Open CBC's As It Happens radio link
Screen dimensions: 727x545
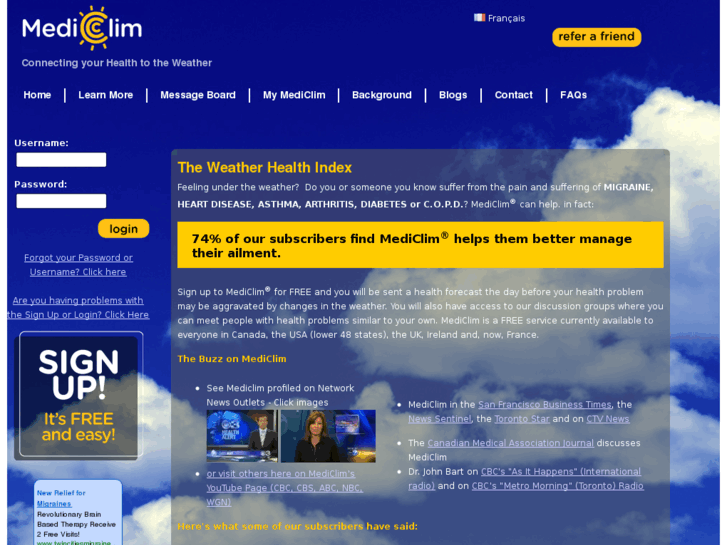(525, 479)
